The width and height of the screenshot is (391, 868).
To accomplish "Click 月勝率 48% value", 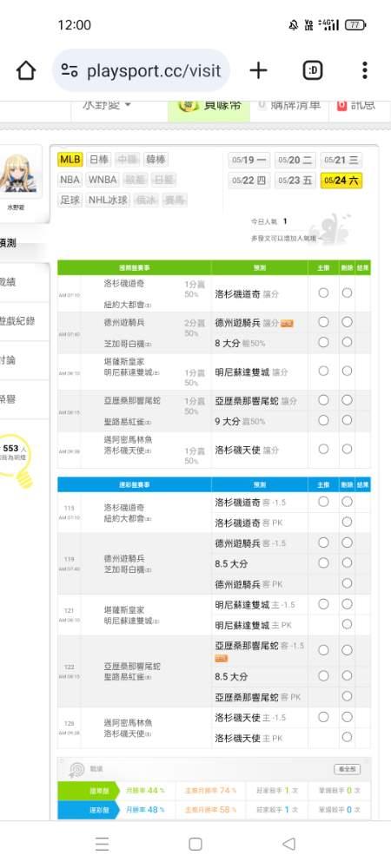I will coord(145,809).
